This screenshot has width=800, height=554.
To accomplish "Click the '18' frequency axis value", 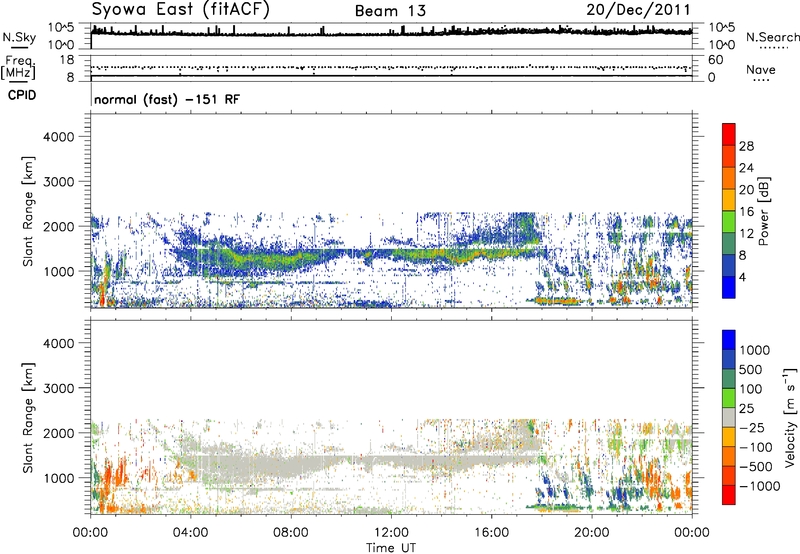I will 67,60.
